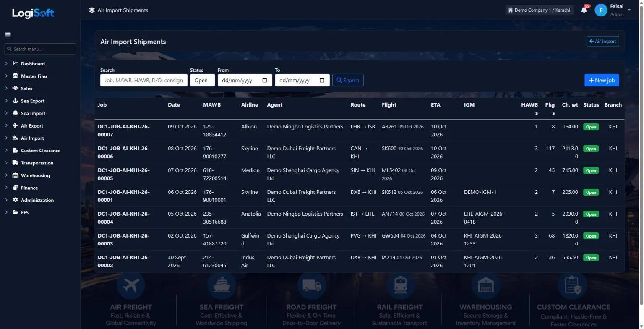Click the page vertical scrollbar
The image size is (644, 329).
[x=641, y=155]
